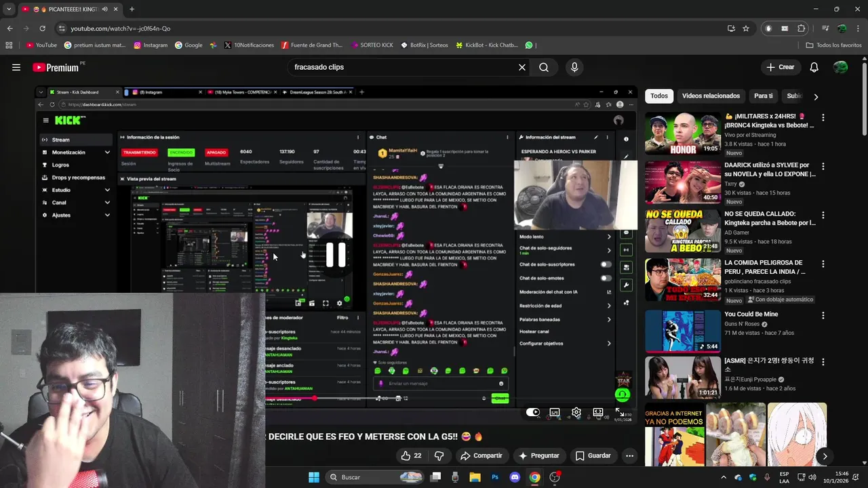Show hidden system tray icons
The image size is (868, 488).
tap(723, 477)
